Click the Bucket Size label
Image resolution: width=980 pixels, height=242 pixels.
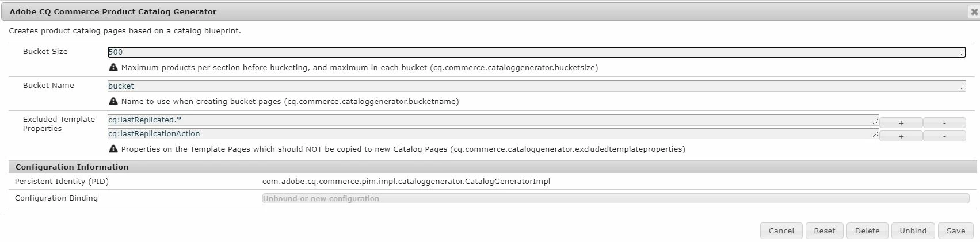coord(45,52)
